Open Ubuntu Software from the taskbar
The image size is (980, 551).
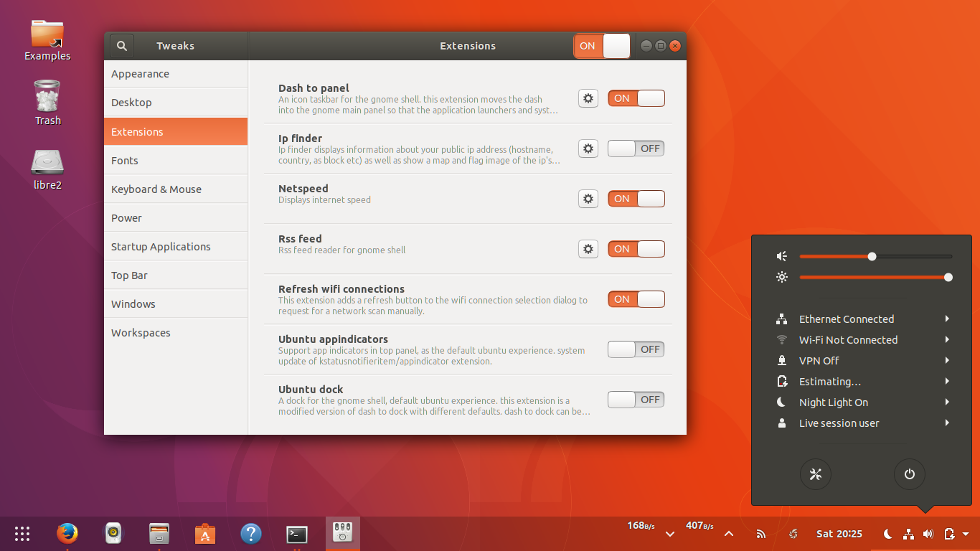(205, 534)
